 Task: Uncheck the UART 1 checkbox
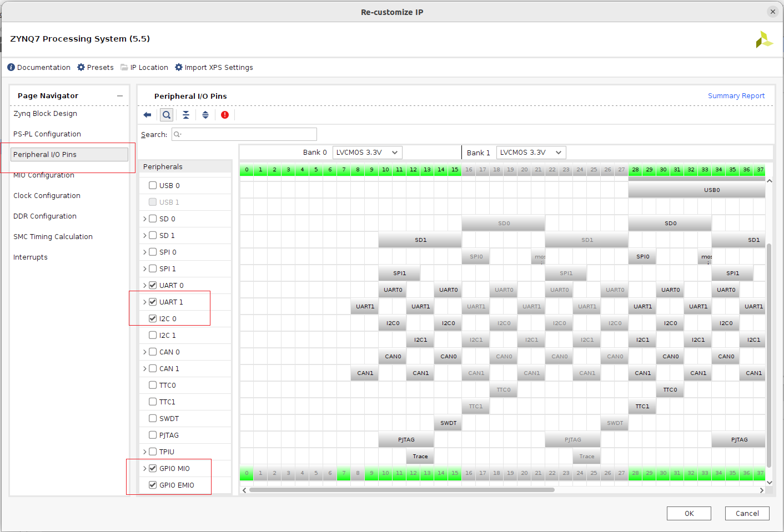153,302
